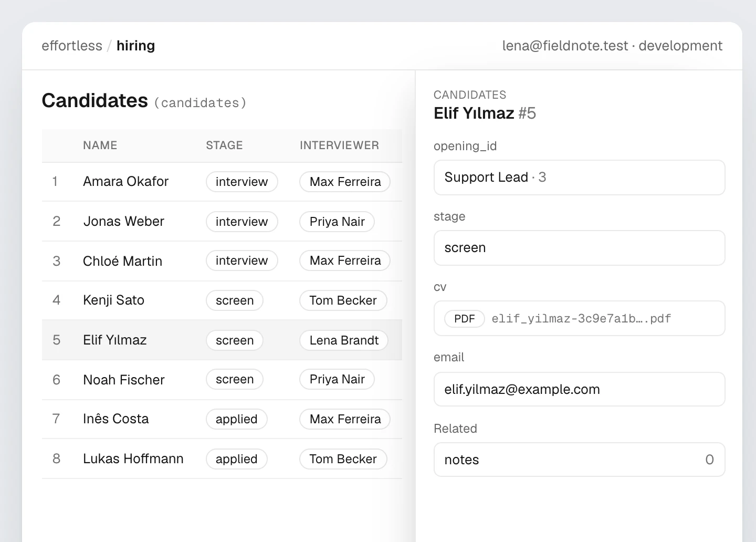
Task: Click row number 1 in the candidates table
Action: [x=55, y=182]
